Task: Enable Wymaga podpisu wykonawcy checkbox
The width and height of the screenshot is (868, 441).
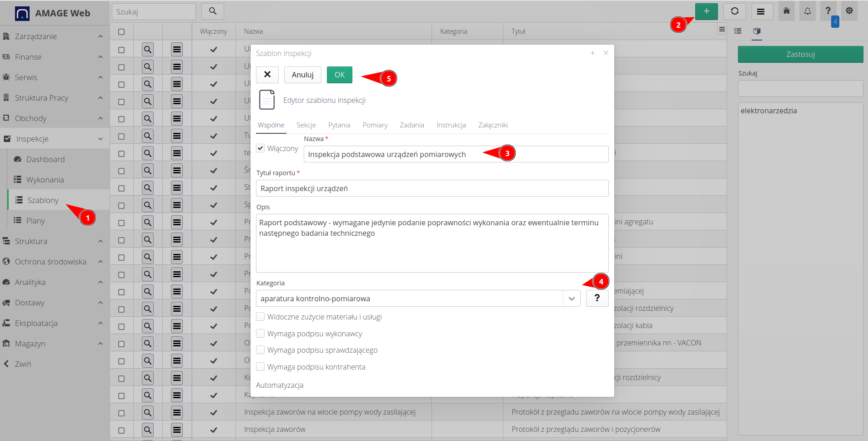Action: (261, 334)
